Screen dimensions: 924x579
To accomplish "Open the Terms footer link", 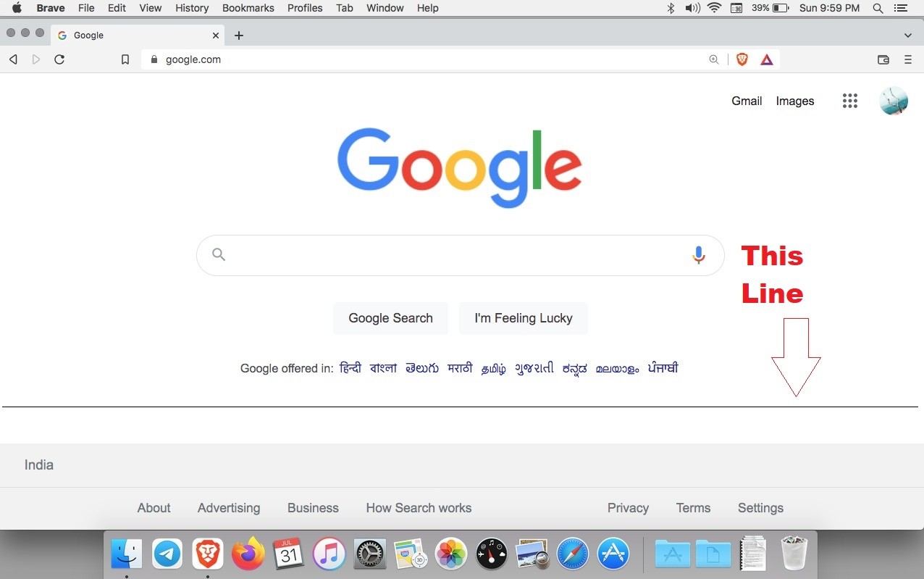I will tap(693, 508).
